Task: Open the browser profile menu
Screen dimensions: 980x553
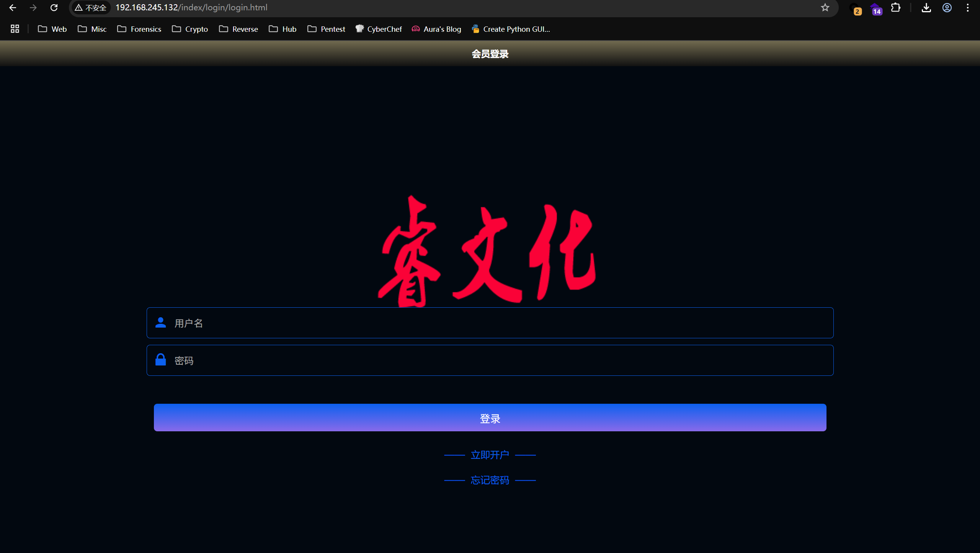Action: click(x=947, y=8)
